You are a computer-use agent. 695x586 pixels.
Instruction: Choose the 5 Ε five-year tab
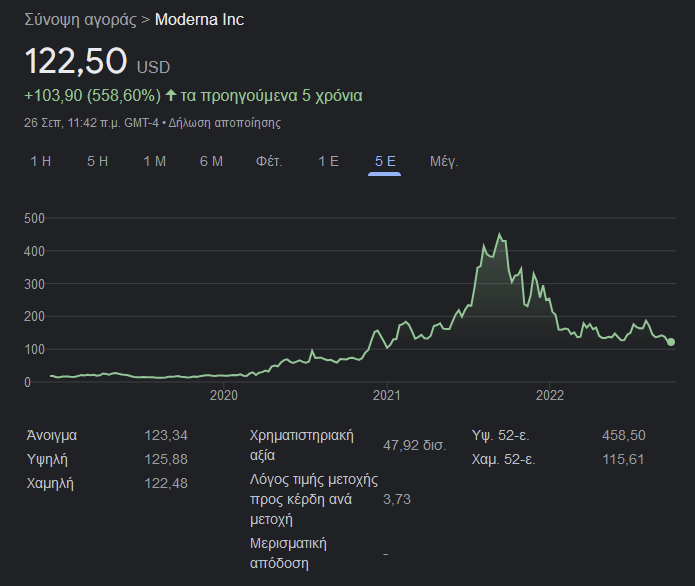point(385,161)
